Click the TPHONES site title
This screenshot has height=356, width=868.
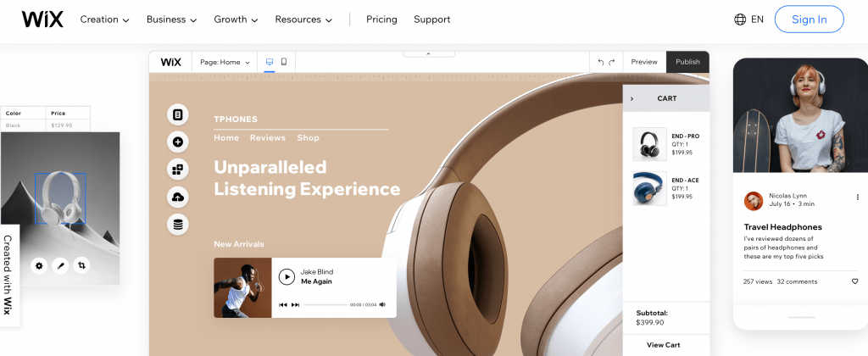236,119
